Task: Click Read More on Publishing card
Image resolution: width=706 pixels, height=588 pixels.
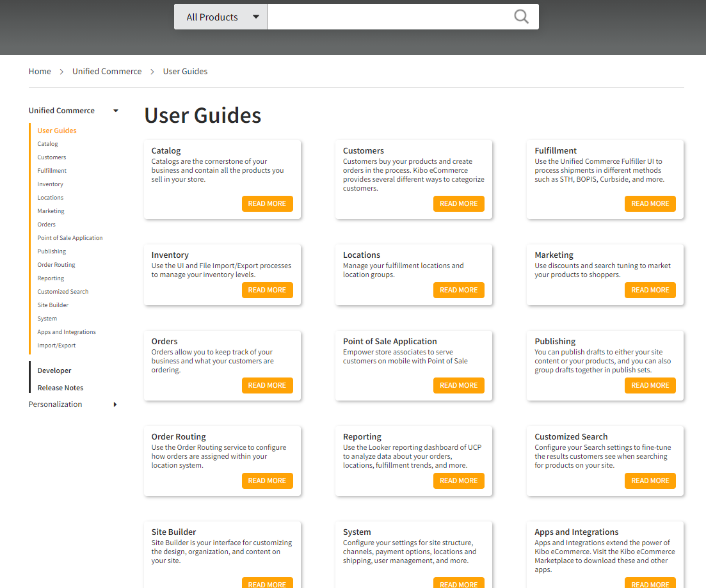Action: coord(650,385)
